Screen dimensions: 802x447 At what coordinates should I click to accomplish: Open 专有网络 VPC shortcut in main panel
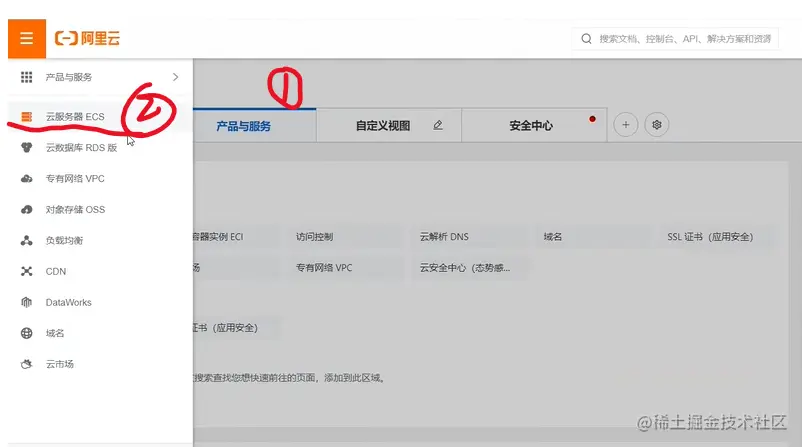tap(346, 267)
